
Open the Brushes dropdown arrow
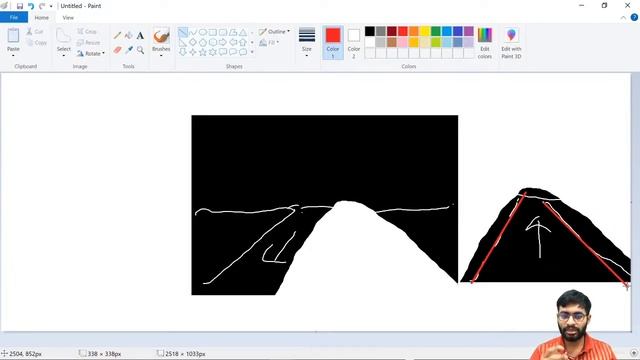161,56
